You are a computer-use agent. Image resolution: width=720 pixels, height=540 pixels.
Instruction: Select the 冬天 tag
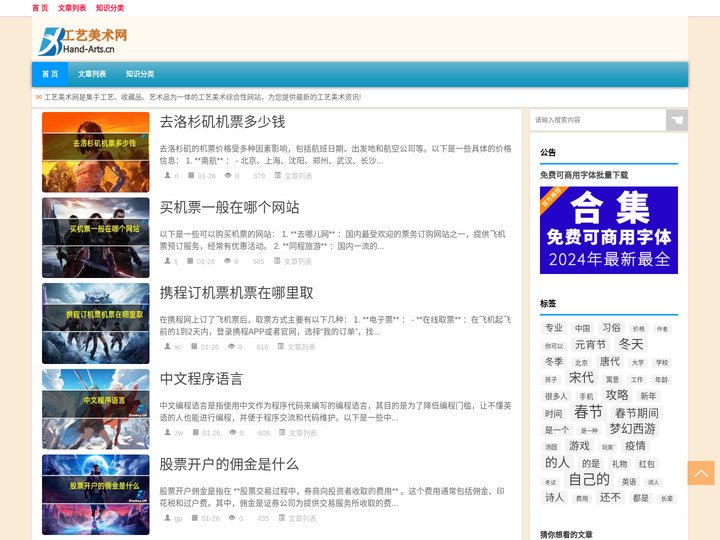(631, 344)
